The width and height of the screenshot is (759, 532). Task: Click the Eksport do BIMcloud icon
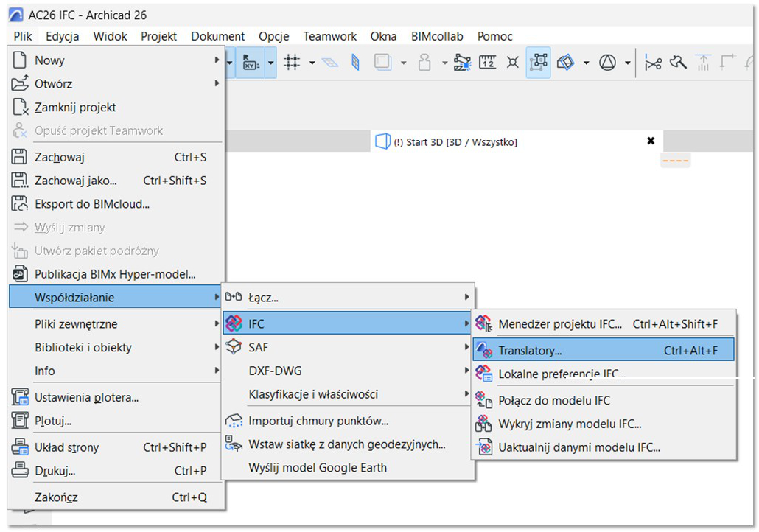click(19, 204)
